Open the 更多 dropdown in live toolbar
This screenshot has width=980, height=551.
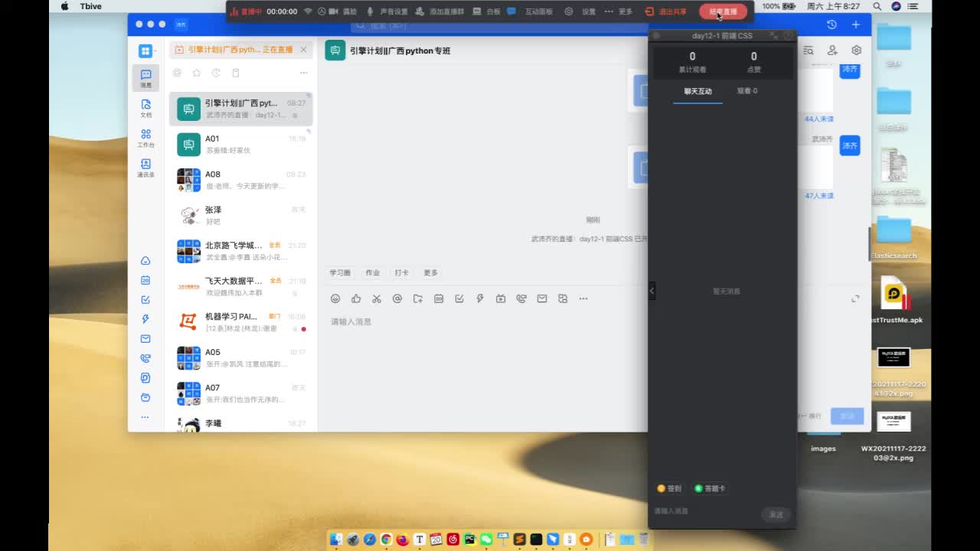(x=619, y=11)
